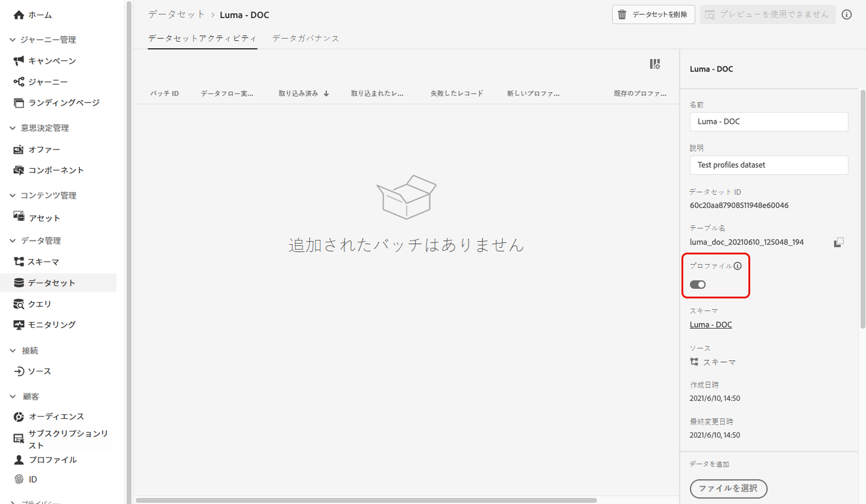Open オーディエンス menu item

pos(57,417)
